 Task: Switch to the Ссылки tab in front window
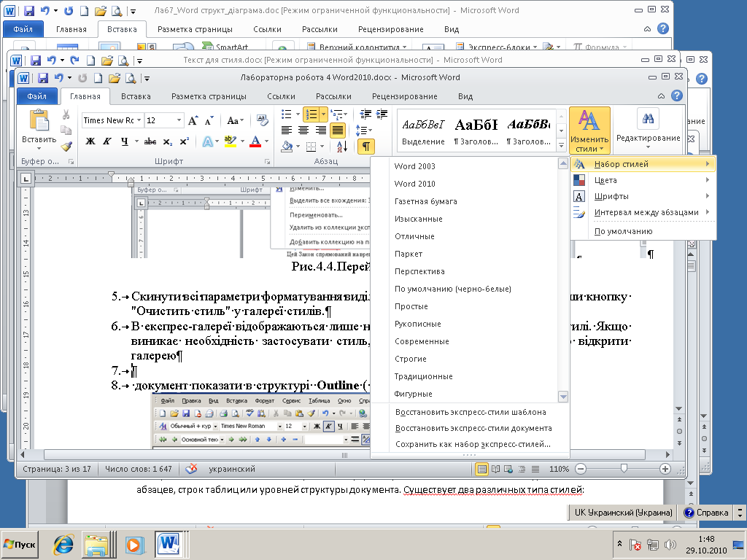click(281, 96)
